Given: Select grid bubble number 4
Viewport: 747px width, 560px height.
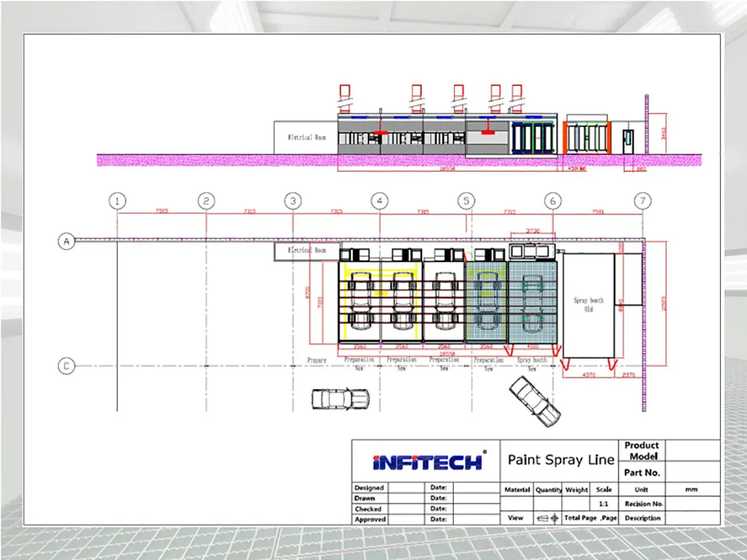Looking at the screenshot, I should pyautogui.click(x=380, y=201).
